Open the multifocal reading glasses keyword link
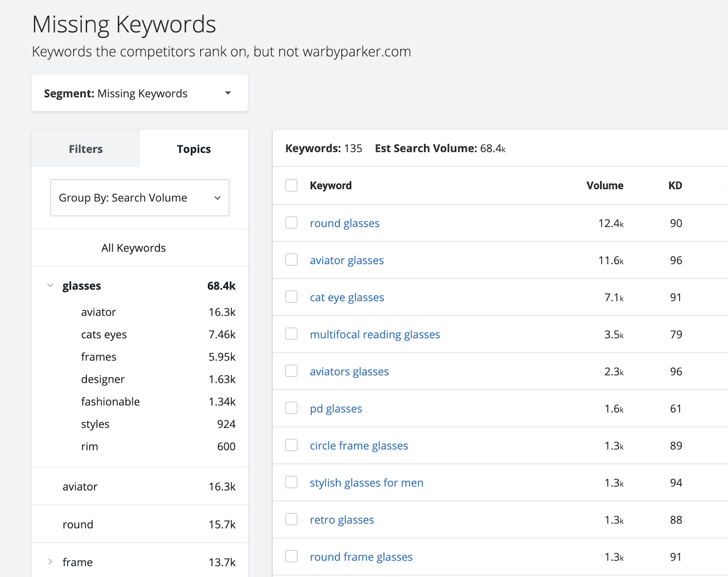The height and width of the screenshot is (577, 728). [x=374, y=335]
